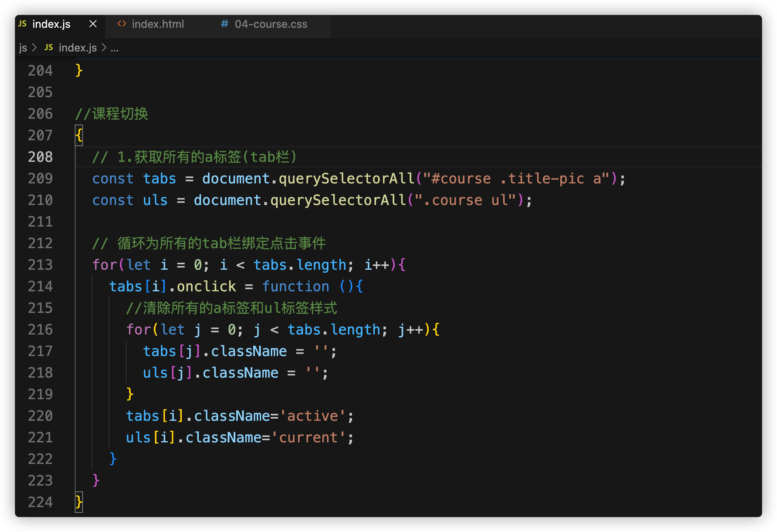Image resolution: width=777 pixels, height=532 pixels.
Task: Click the chevron after index.js breadcrumb
Action: pos(104,48)
